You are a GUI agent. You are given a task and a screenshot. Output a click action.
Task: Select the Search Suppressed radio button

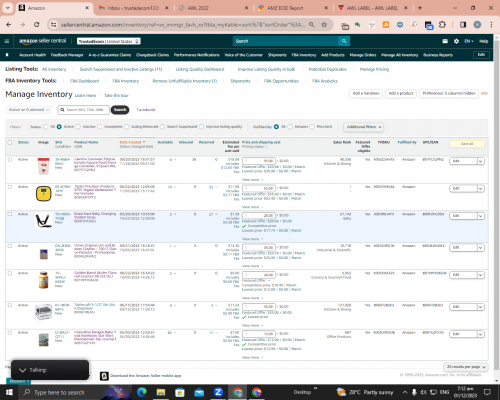tap(162, 127)
